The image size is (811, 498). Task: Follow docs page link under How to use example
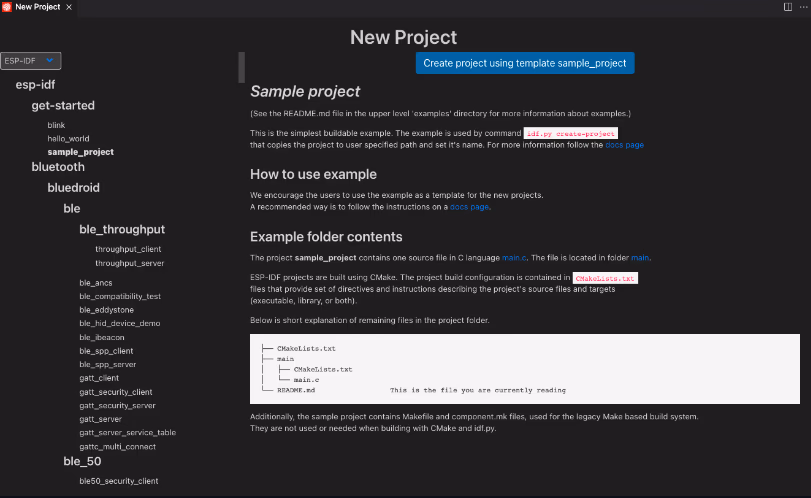point(469,207)
